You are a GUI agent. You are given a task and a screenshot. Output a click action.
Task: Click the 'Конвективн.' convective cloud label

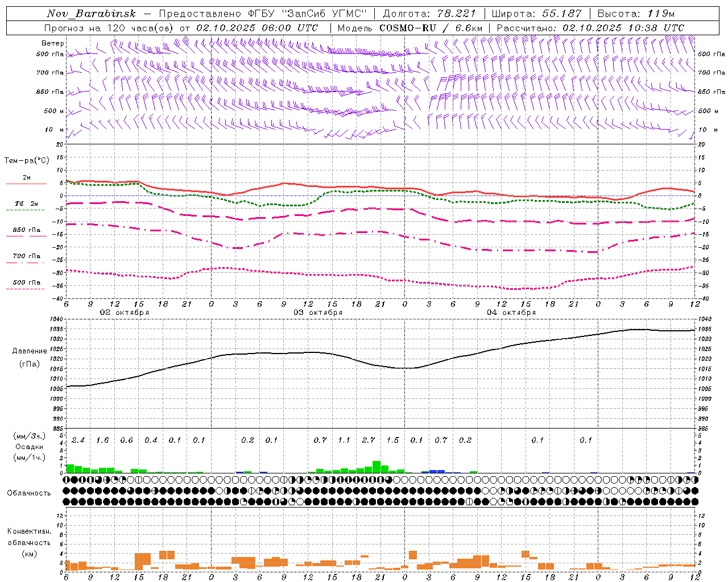coord(29,531)
